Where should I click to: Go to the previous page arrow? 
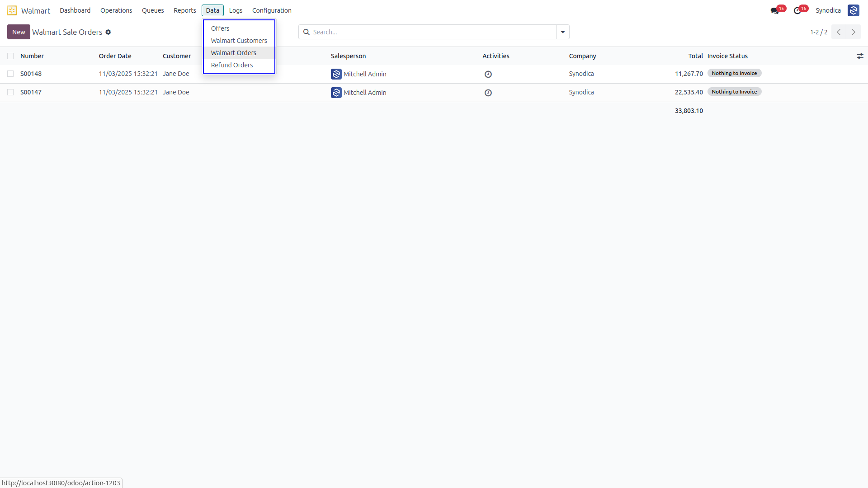pos(839,32)
